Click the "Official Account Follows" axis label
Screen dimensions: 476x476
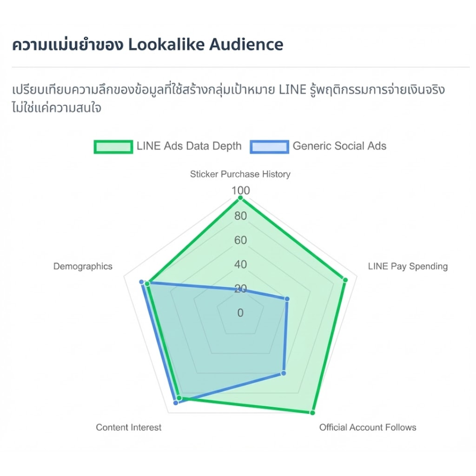click(x=368, y=427)
